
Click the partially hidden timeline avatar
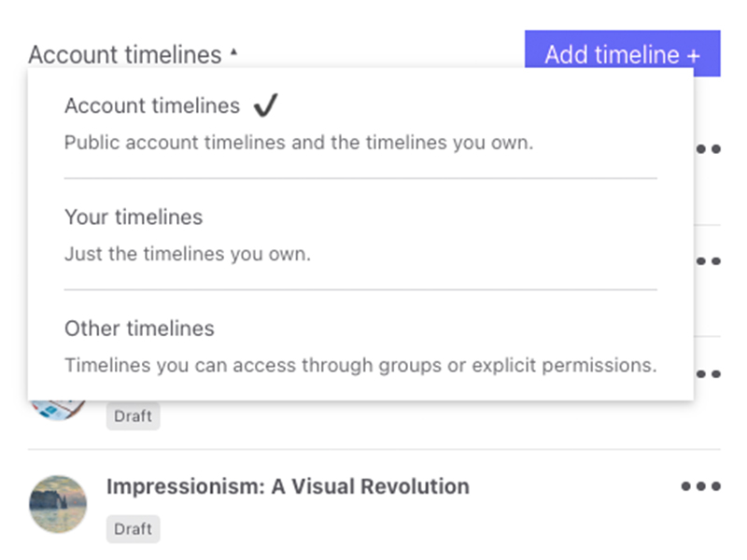[x=56, y=409]
